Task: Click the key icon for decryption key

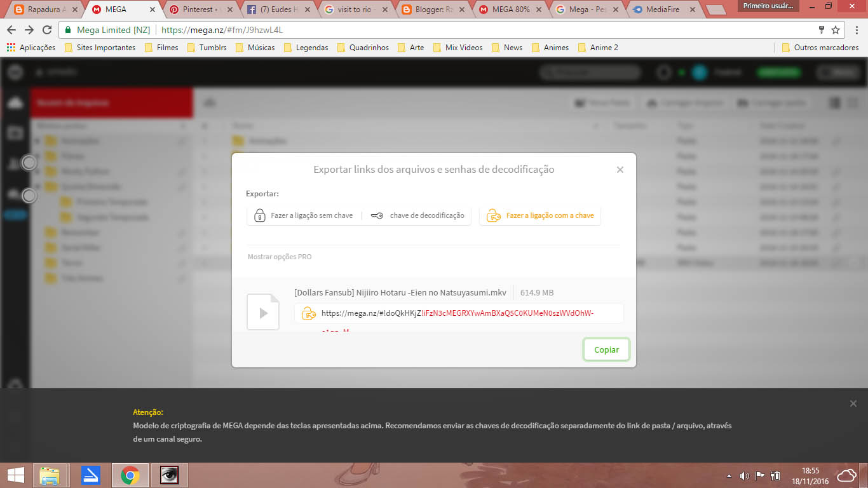Action: tap(377, 215)
